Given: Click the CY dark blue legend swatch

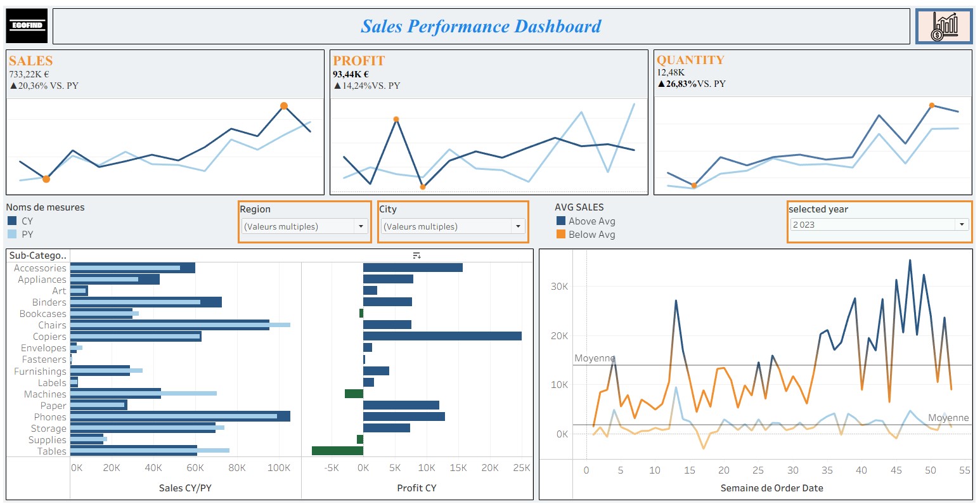Looking at the screenshot, I should (x=12, y=221).
